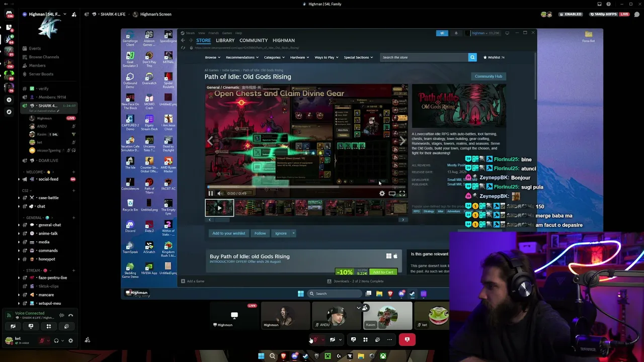Start an activity from the call control bar
The height and width of the screenshot is (362, 644).
365,340
